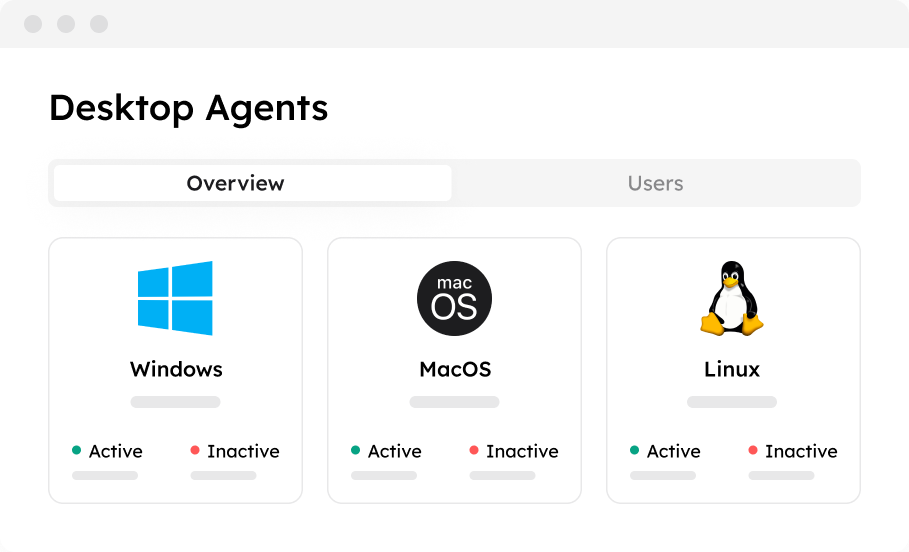Click red Inactive dot in Windows card

[x=195, y=450]
